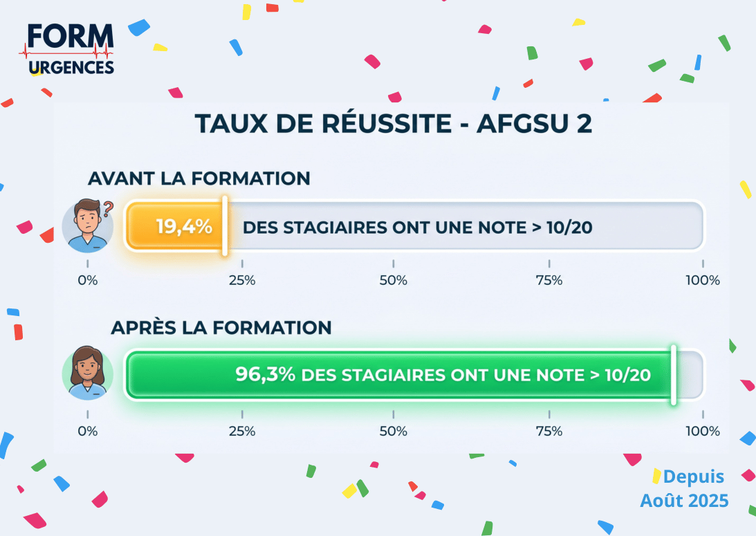756x536 pixels.
Task: Click the Form Urgences logo
Action: click(67, 49)
